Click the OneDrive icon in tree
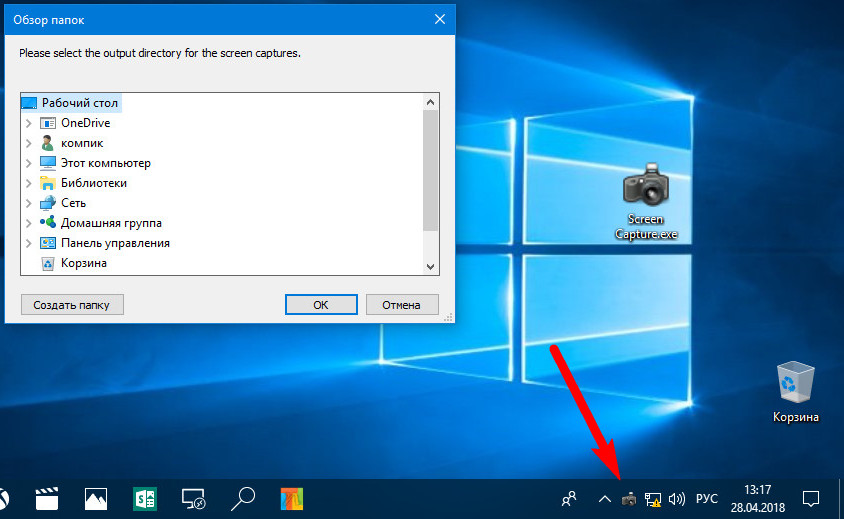Viewport: 844px width, 519px height. [48, 123]
